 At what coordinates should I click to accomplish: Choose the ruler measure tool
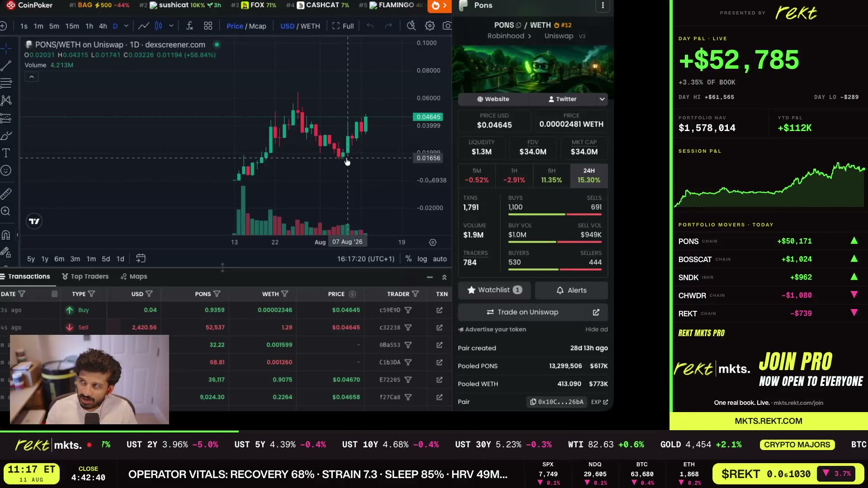(x=6, y=194)
